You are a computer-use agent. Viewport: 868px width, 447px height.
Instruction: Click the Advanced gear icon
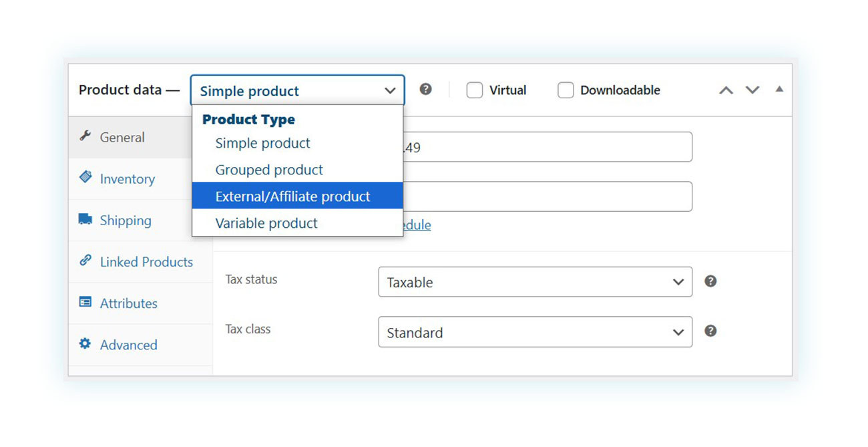85,343
